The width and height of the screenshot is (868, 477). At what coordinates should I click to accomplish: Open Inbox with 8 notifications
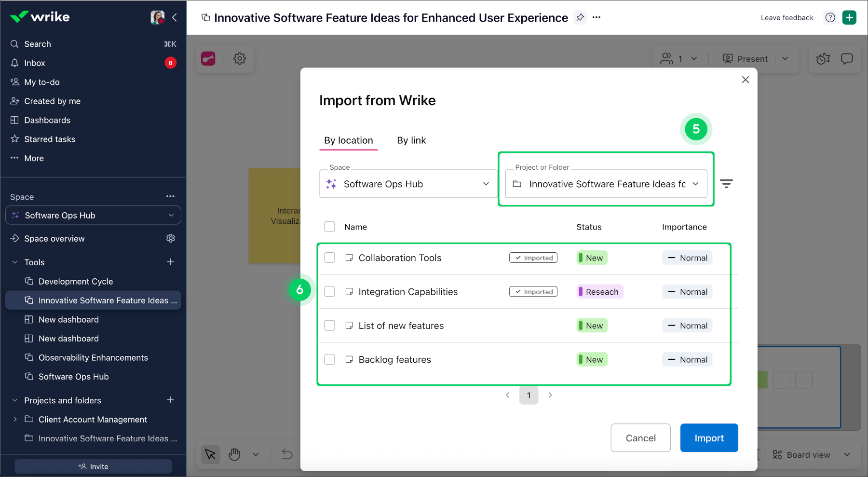point(93,63)
